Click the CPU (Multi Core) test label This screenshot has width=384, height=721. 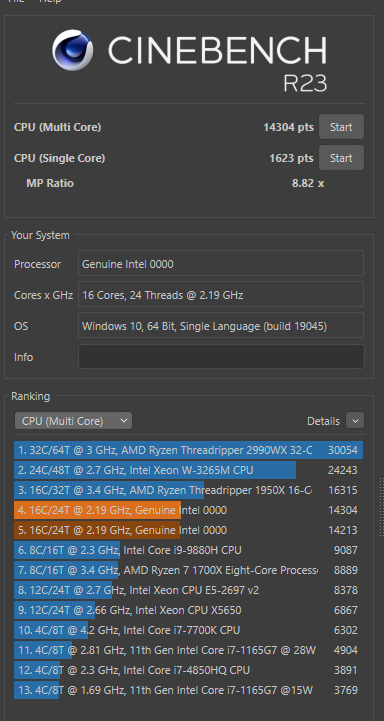pos(57,127)
